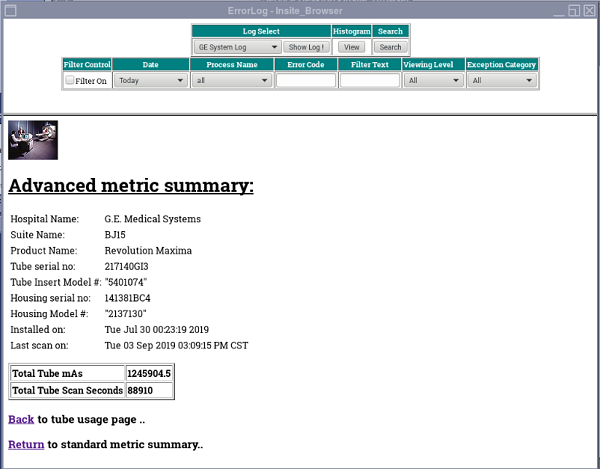
Task: Click the scanner room thumbnail image
Action: pyautogui.click(x=32, y=140)
